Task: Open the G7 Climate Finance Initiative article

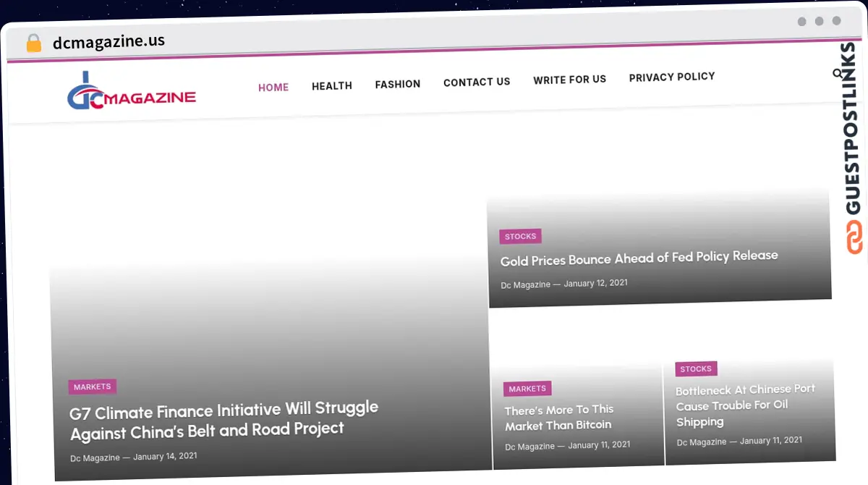Action: click(x=224, y=420)
